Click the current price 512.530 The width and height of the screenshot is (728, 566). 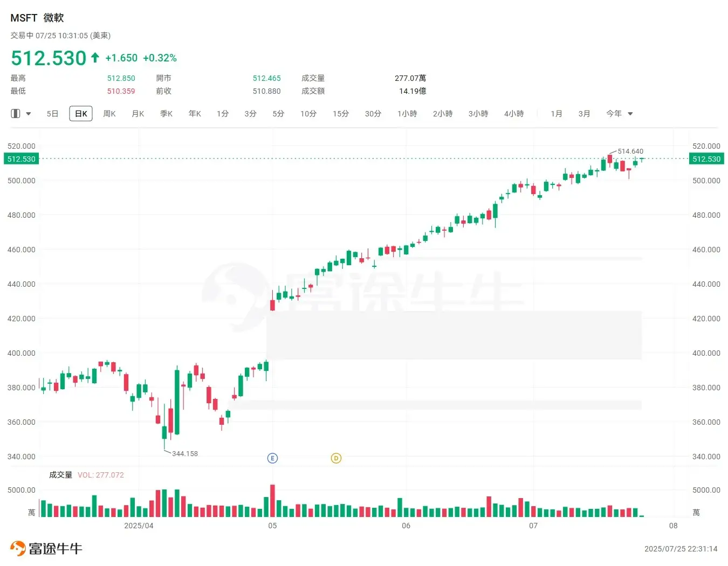point(49,58)
